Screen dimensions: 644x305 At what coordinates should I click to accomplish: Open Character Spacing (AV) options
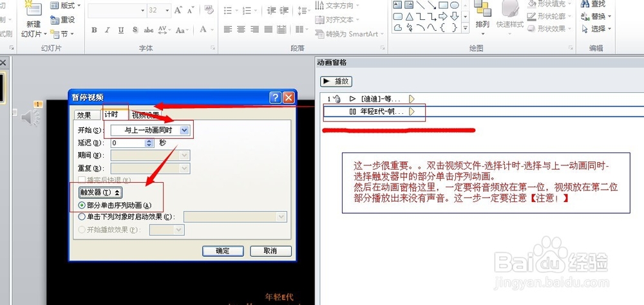pyautogui.click(x=164, y=30)
